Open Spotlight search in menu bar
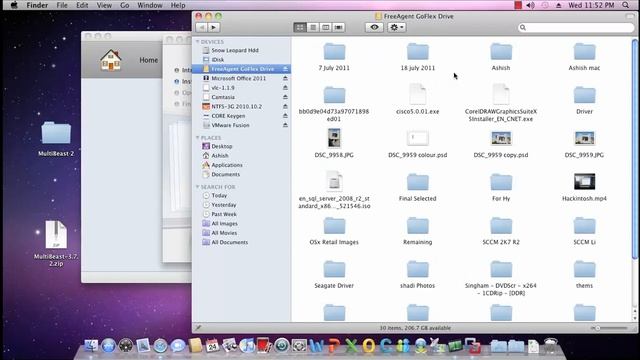640x360 pixels. tap(626, 5)
